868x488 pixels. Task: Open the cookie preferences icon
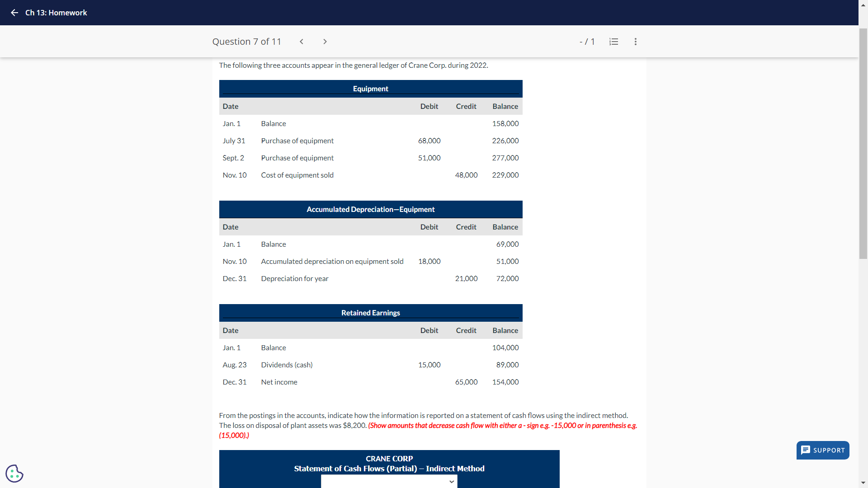coord(14,473)
